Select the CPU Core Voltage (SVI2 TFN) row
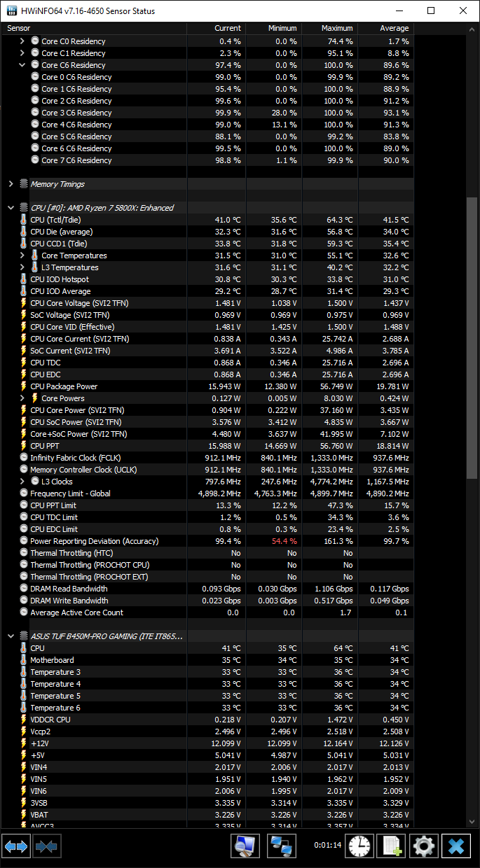 coord(208,303)
